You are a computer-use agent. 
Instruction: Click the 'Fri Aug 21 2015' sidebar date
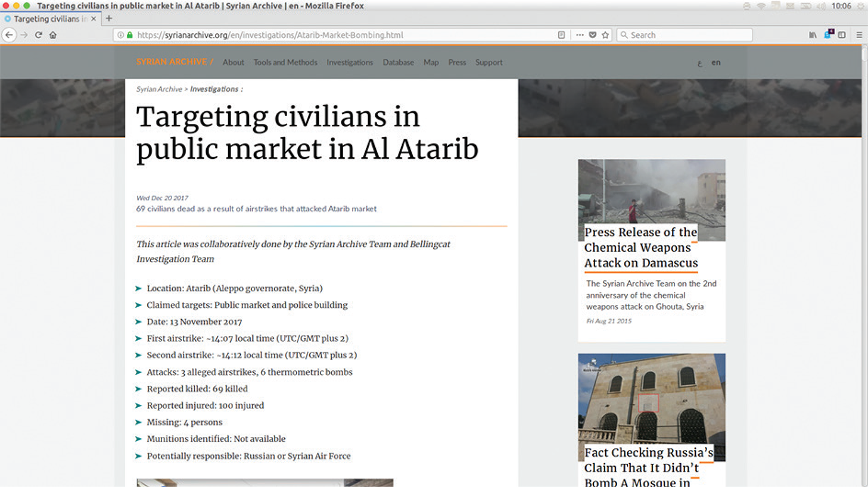[609, 321]
